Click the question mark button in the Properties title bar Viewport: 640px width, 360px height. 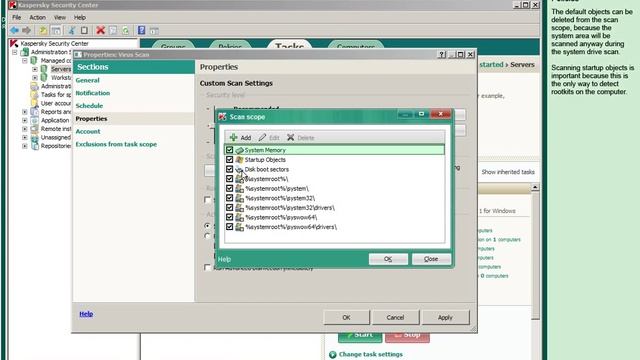click(441, 54)
